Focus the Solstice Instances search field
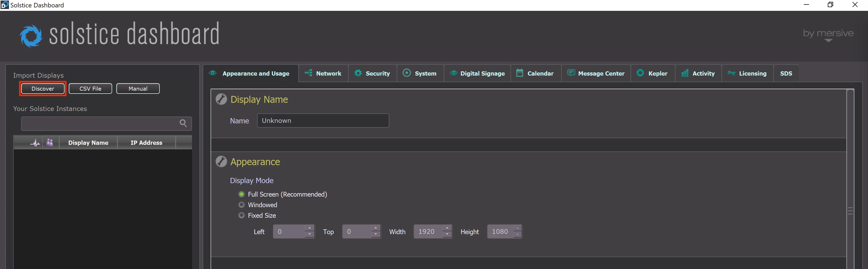Screen dimensions: 868x269 (107, 124)
